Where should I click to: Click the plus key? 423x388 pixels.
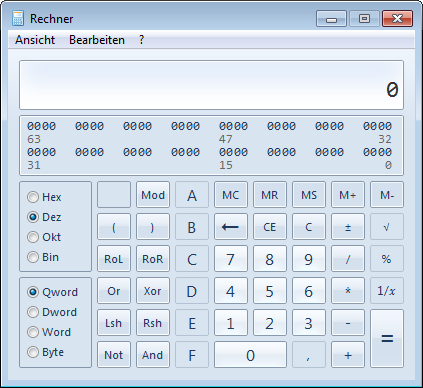[348, 355]
